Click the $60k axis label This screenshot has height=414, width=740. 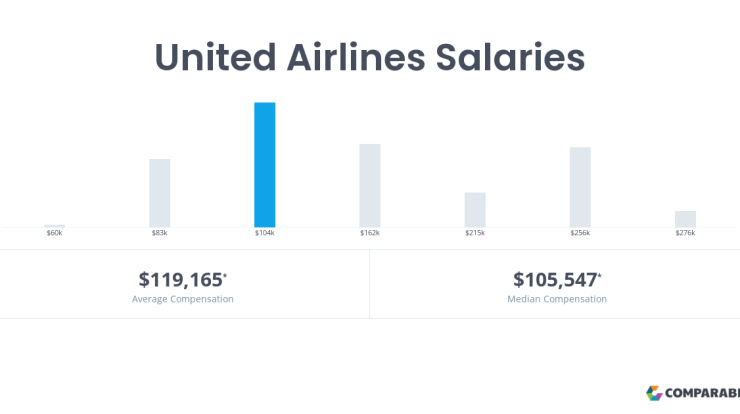[55, 233]
